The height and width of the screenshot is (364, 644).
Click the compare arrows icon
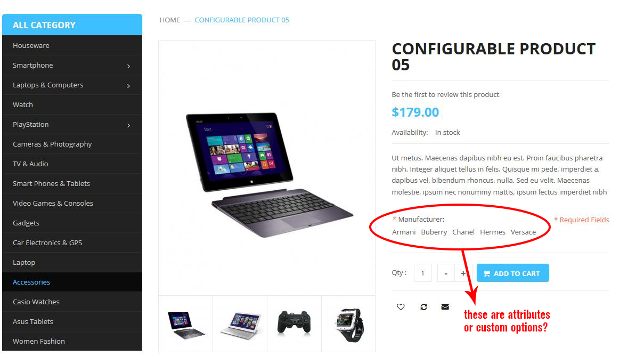[x=423, y=307]
